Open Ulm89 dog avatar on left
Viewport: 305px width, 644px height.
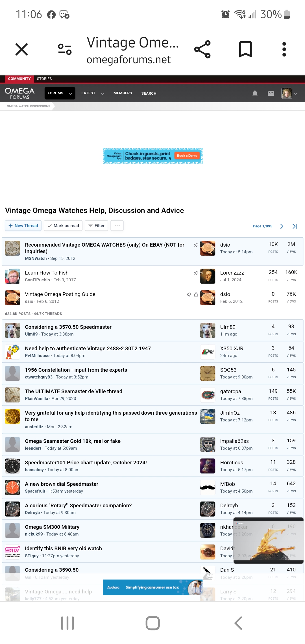12,330
